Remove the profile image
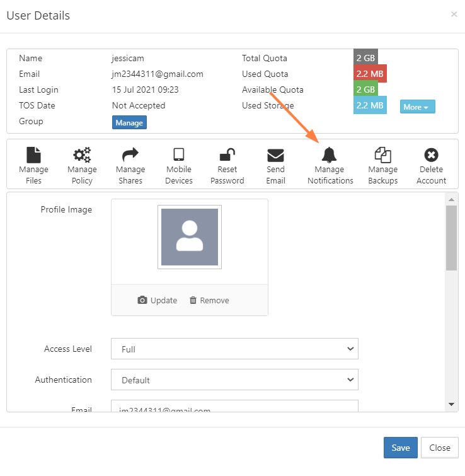Screen dimensions: 465x476 (209, 301)
